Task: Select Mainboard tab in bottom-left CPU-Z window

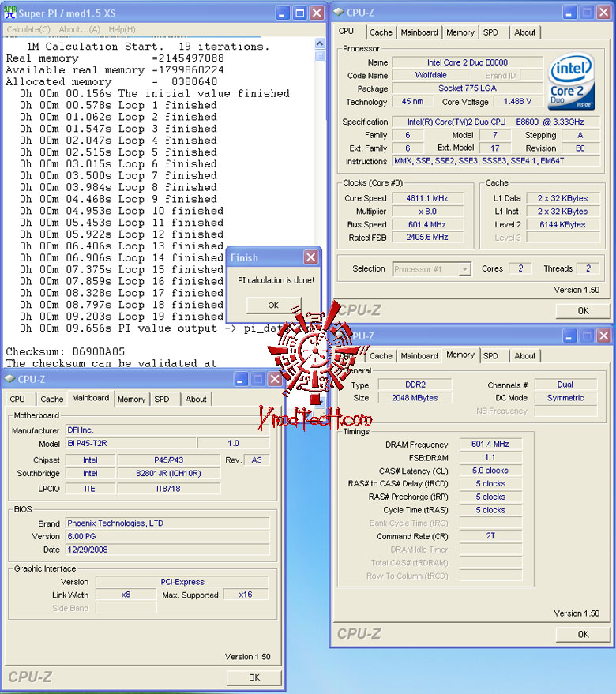Action: tap(90, 398)
